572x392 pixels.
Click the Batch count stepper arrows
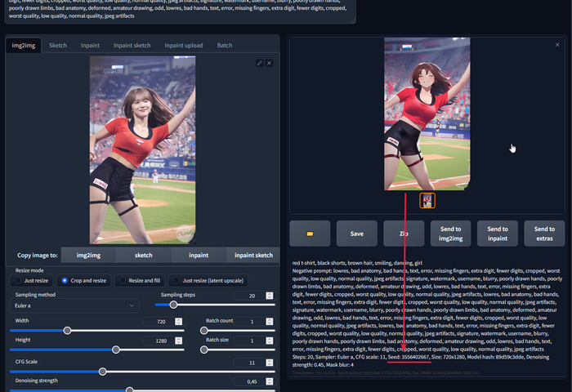270,321
